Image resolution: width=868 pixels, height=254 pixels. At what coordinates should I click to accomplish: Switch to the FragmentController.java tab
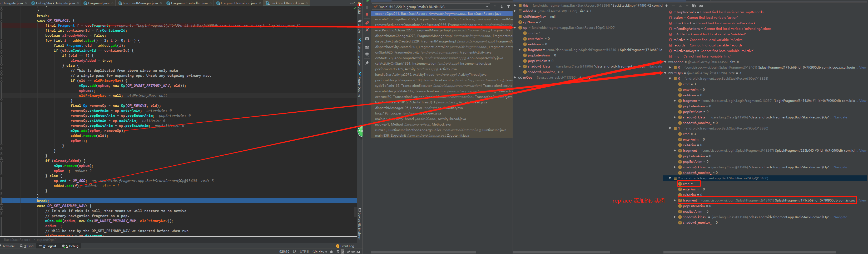(x=189, y=3)
